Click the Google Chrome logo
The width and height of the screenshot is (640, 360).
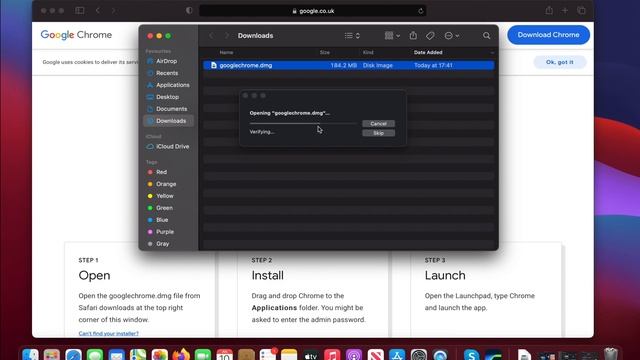coord(76,35)
